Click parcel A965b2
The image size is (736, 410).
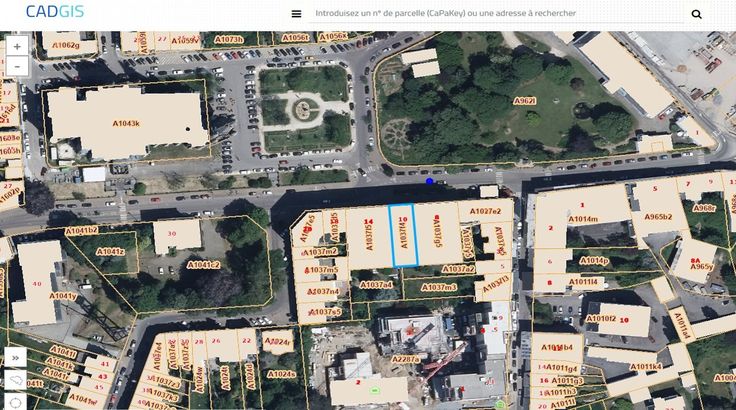[x=658, y=216]
